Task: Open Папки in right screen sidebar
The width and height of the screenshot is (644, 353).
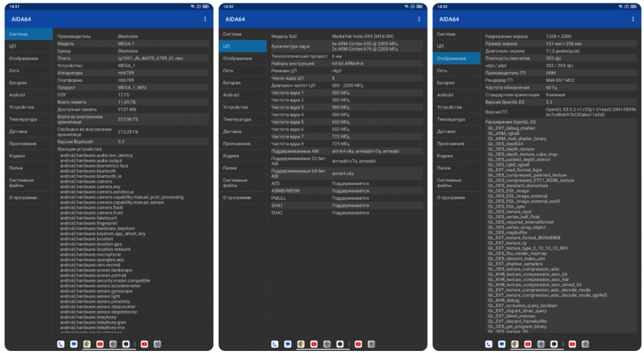Action: [457, 168]
